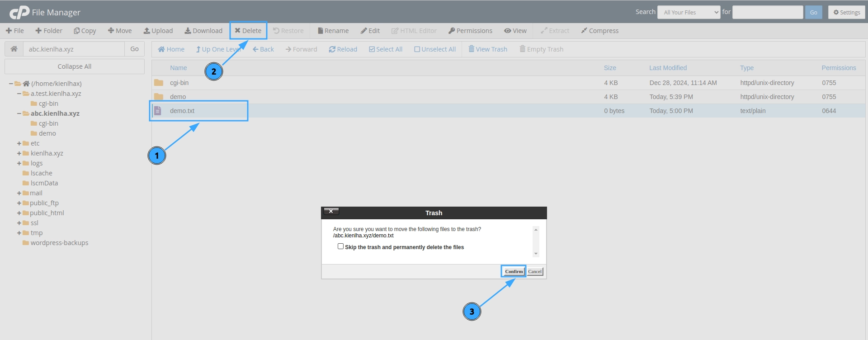Click the Copy toolbar item
This screenshot has width=868, height=340.
(x=85, y=31)
